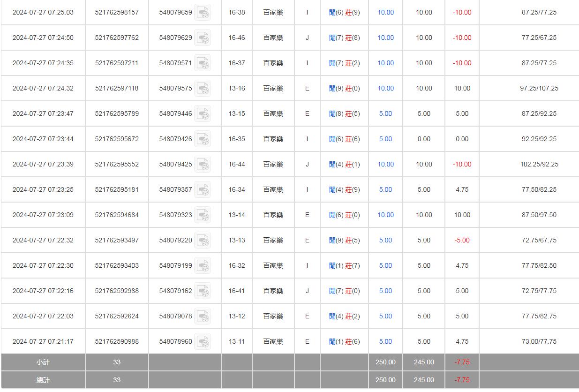This screenshot has height=392, width=579.
Task: Click replay icon for round 548079199
Action: point(203,266)
